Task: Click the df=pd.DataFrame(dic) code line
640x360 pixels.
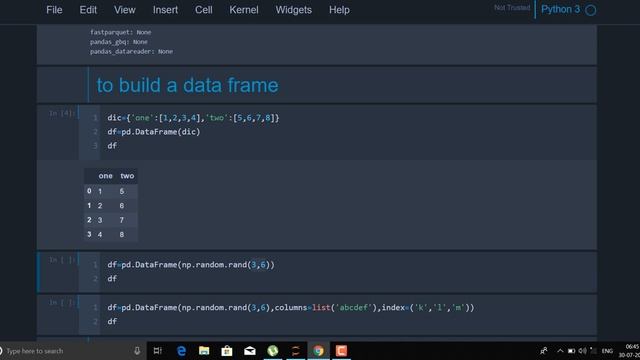Action: click(154, 132)
